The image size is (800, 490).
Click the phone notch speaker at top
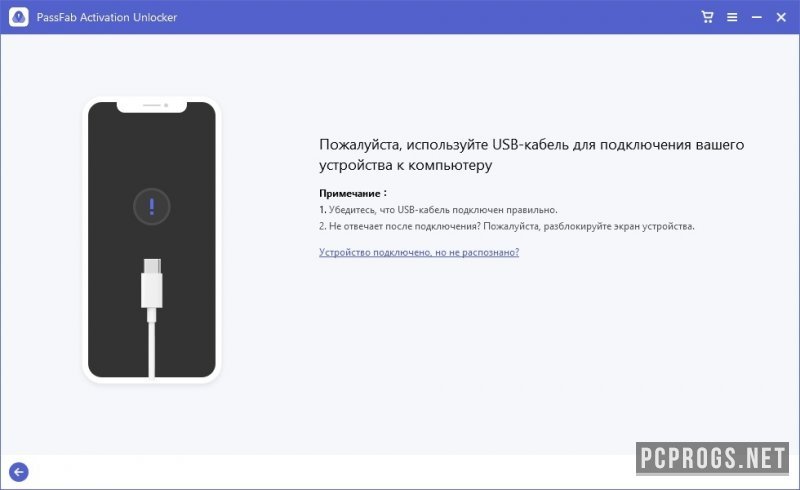click(x=152, y=106)
